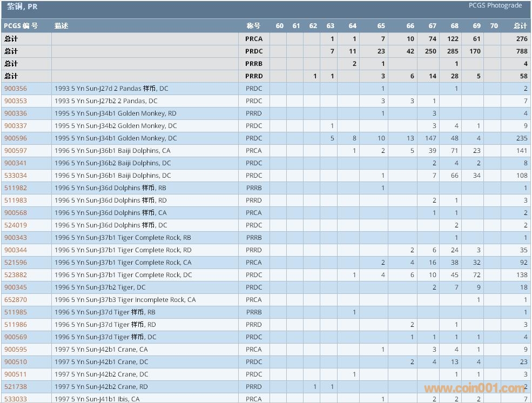This screenshot has height=403, width=532.
Task: Click the grade 70 column header
Action: (x=494, y=26)
